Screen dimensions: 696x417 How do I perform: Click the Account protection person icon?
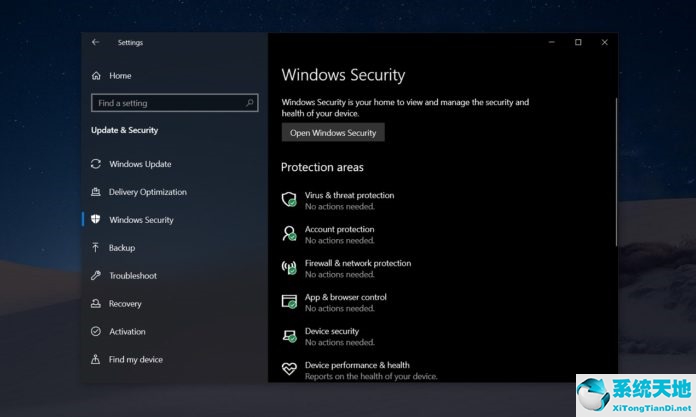289,234
